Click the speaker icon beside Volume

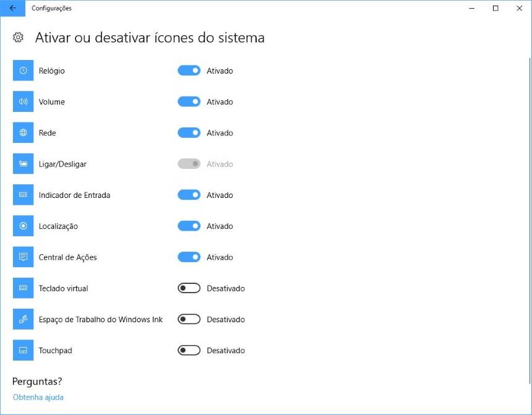tap(22, 101)
